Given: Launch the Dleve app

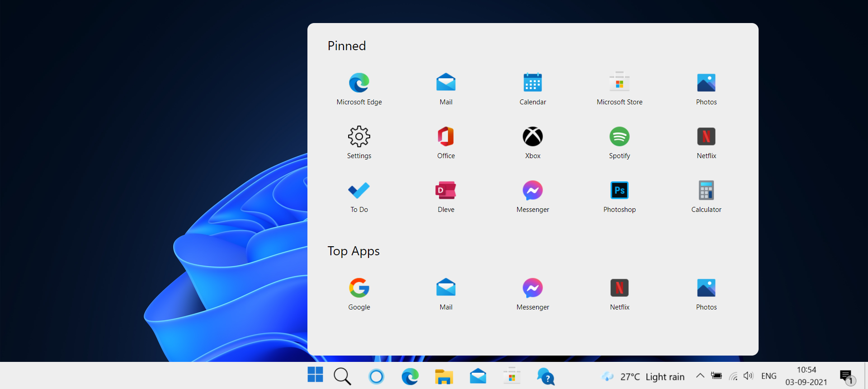Looking at the screenshot, I should (x=446, y=197).
